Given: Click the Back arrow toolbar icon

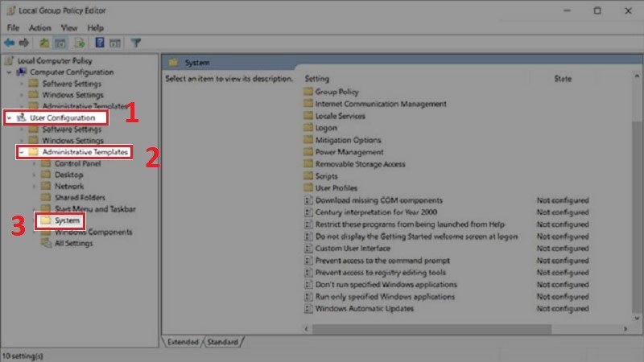Looking at the screenshot, I should point(10,43).
